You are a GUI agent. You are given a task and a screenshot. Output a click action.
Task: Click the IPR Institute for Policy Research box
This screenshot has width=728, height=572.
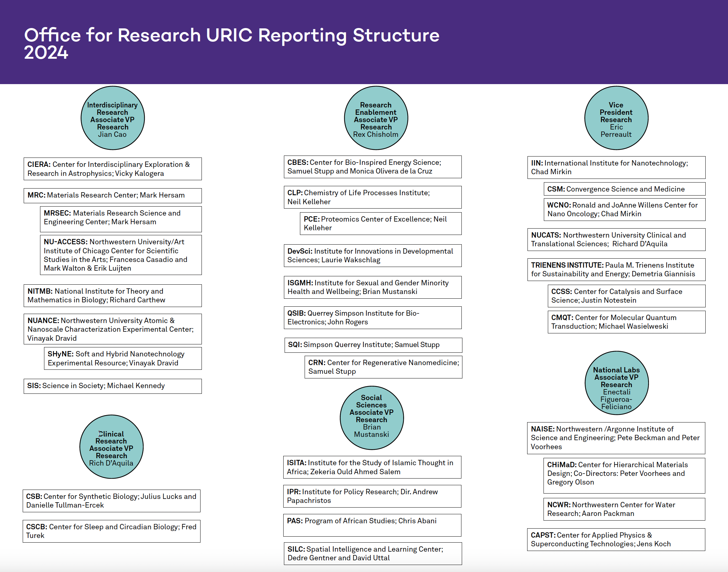pyautogui.click(x=372, y=496)
